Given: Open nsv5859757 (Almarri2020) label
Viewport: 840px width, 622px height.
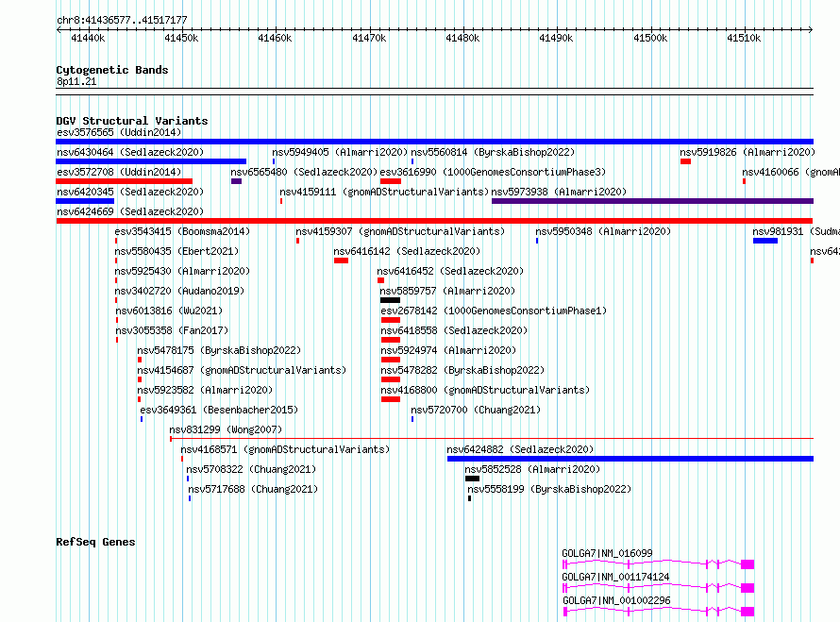Looking at the screenshot, I should (447, 291).
